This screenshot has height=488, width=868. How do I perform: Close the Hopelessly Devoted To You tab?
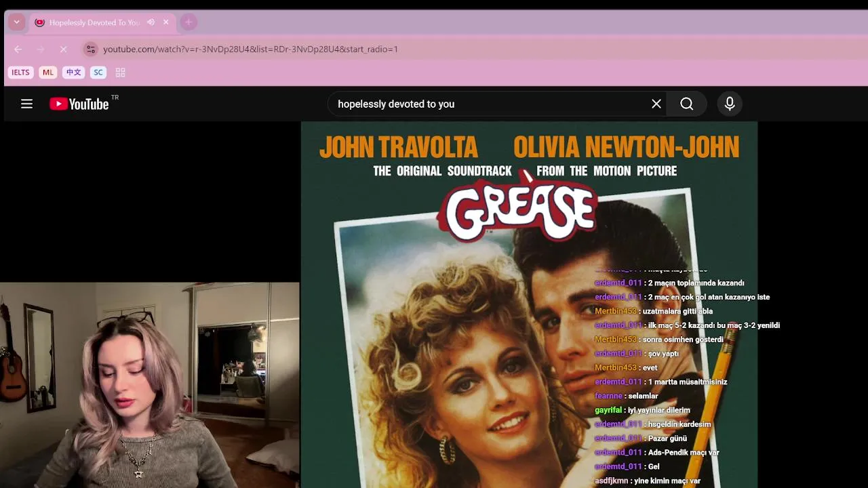pos(165,22)
